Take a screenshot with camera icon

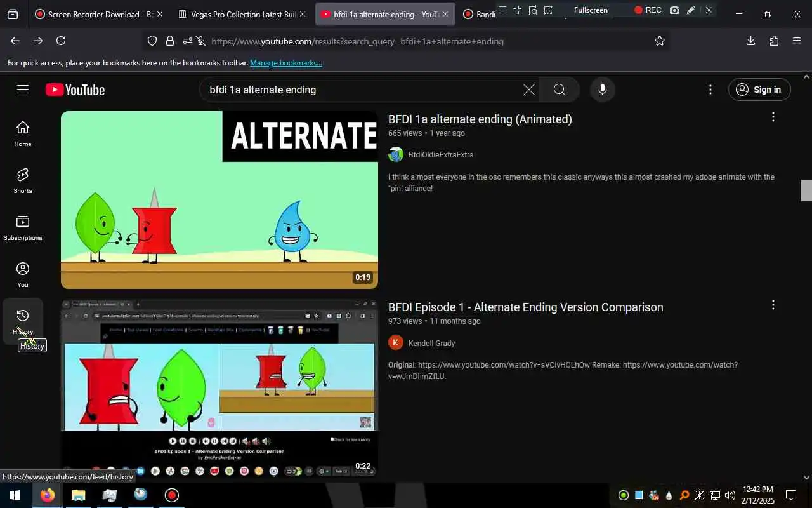pyautogui.click(x=674, y=10)
